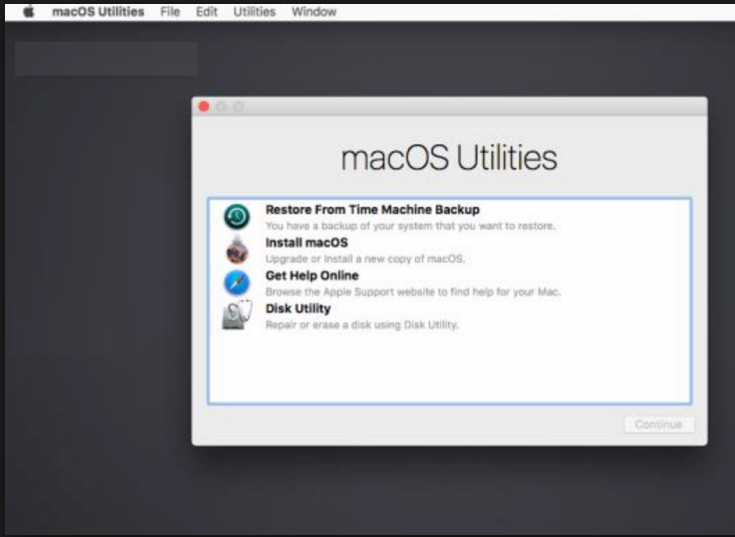Click the Disk Utility stethoscope icon
735x537 pixels.
(x=237, y=315)
